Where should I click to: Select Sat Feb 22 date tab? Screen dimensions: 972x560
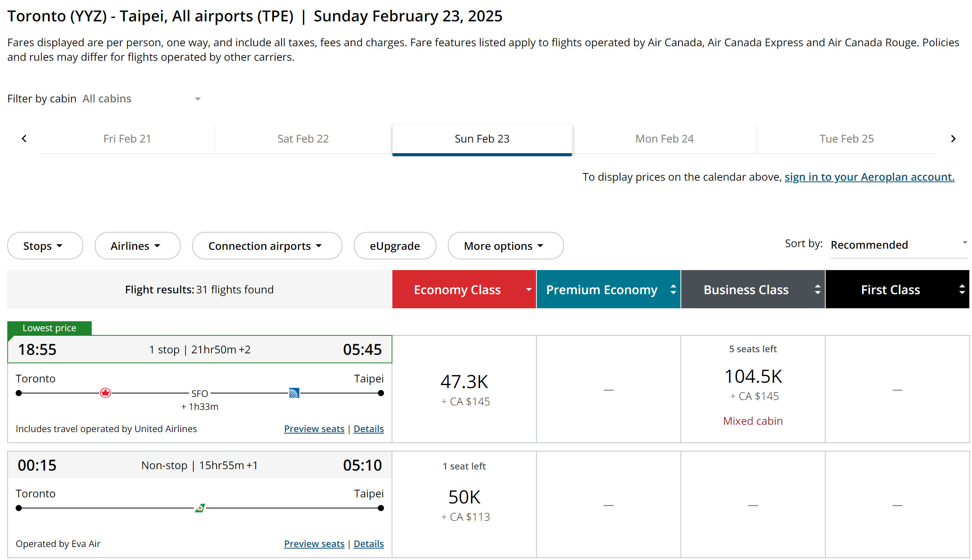click(x=303, y=138)
